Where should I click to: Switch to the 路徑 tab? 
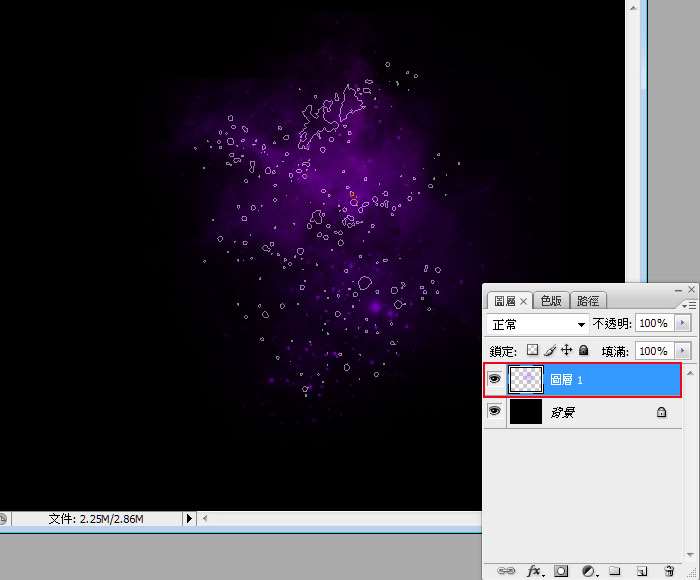click(x=588, y=300)
